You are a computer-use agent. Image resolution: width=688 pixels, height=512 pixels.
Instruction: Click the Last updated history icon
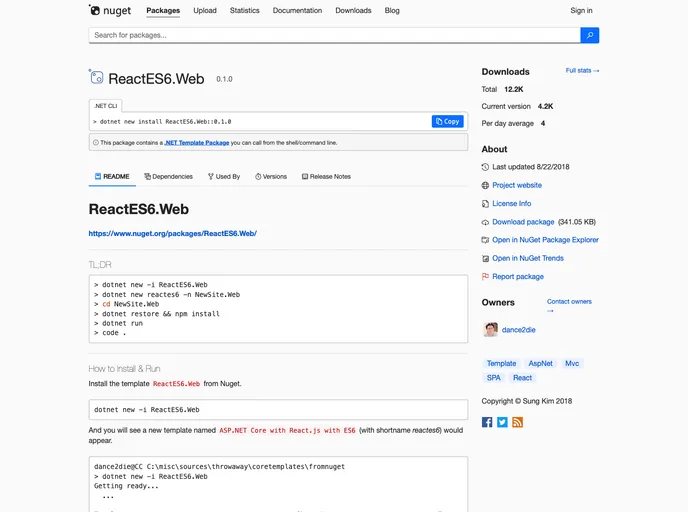[x=485, y=167]
